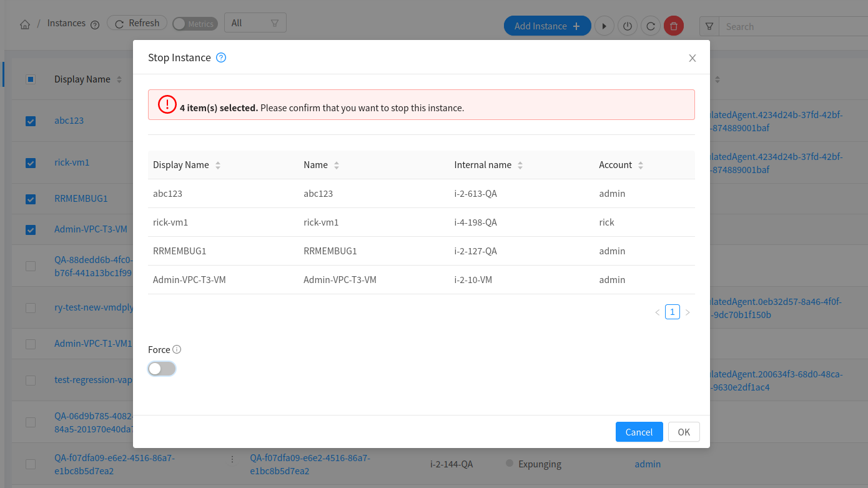868x488 pixels.
Task: Check the Admin-VPC-T1-VM1 row checkbox
Action: [x=31, y=344]
